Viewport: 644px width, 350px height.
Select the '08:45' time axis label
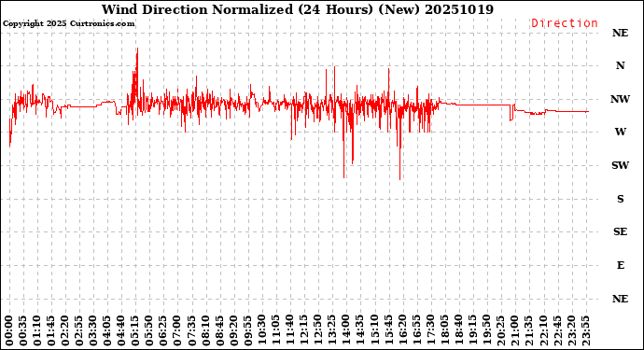pyautogui.click(x=219, y=331)
